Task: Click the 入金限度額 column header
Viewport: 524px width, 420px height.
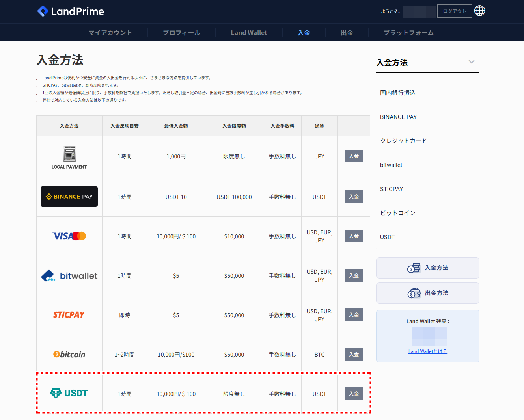Action: [234, 126]
